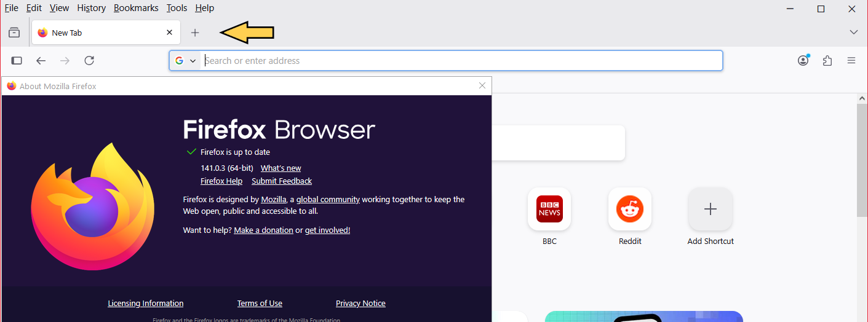Go back one page

coord(41,60)
